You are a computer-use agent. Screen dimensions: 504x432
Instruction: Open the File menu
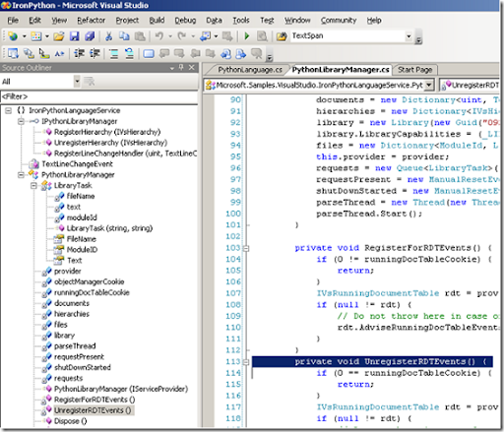[13, 21]
